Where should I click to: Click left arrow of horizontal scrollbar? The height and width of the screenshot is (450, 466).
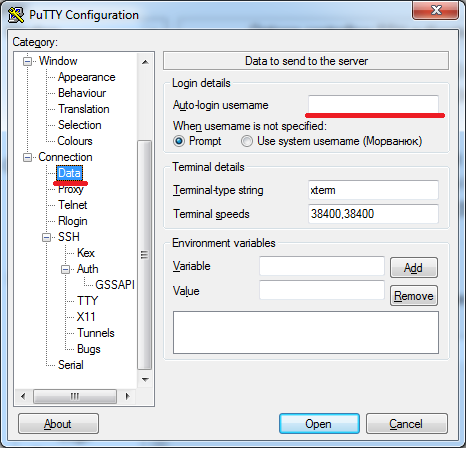23,396
